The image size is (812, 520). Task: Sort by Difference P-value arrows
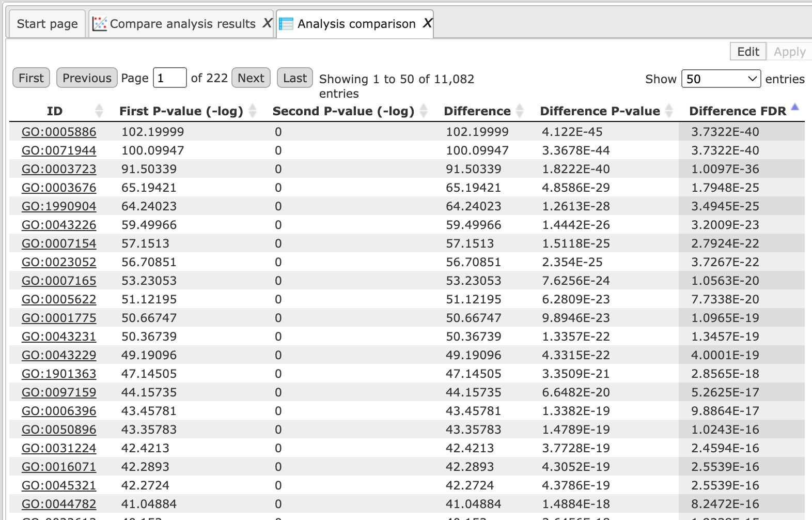tap(669, 111)
